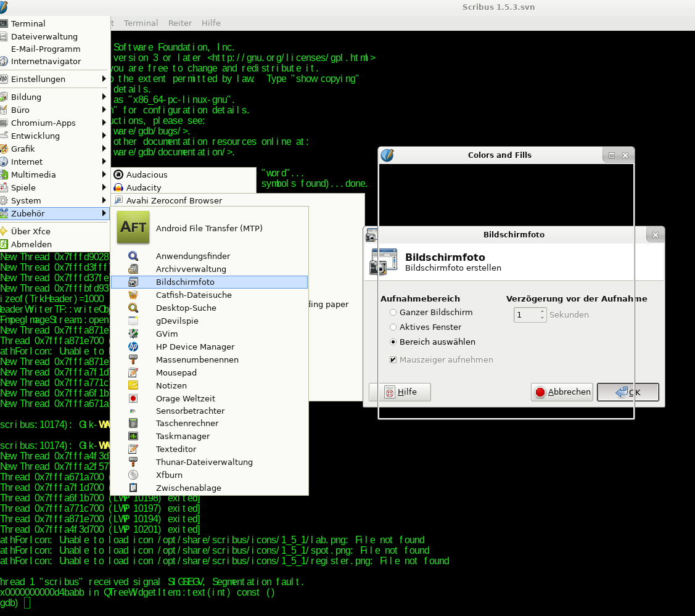The image size is (695, 616).
Task: Toggle the Mauszeiger aufnehmen checkbox
Action: coord(393,360)
